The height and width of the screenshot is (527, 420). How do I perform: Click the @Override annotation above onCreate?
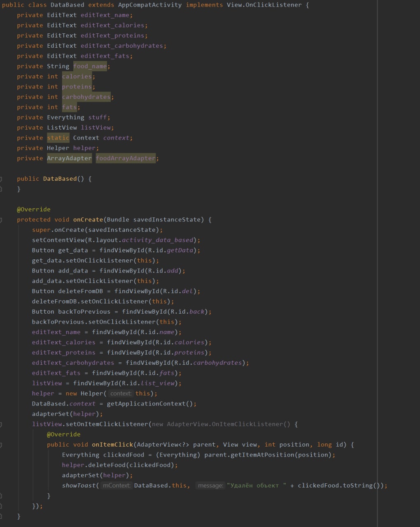click(34, 210)
